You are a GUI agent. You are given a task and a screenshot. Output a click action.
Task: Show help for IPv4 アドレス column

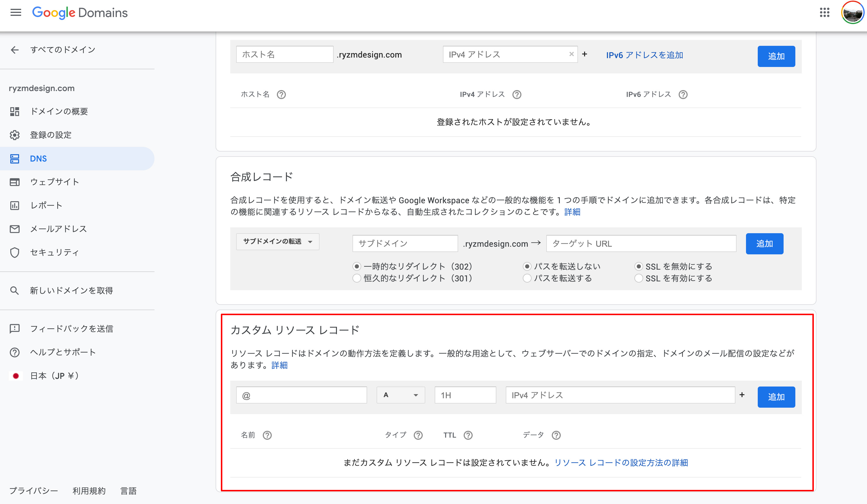[516, 95]
